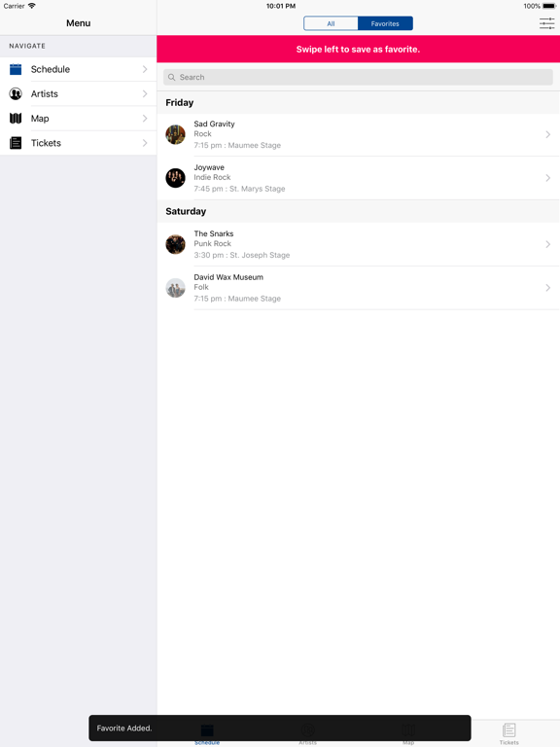The image size is (560, 747).
Task: Open the filter sliders icon
Action: [x=546, y=23]
